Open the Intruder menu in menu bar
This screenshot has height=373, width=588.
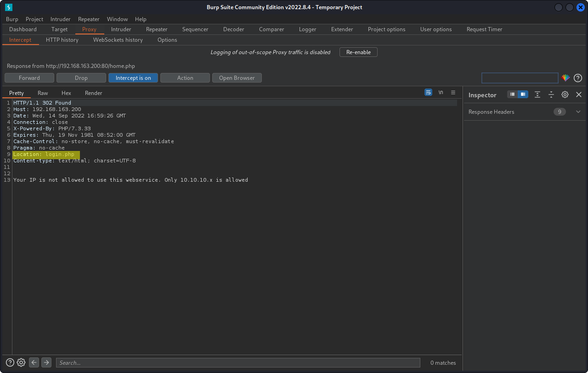61,19
